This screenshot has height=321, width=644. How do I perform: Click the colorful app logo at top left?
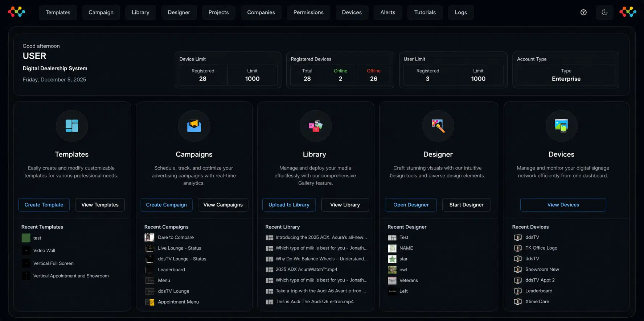tap(16, 12)
